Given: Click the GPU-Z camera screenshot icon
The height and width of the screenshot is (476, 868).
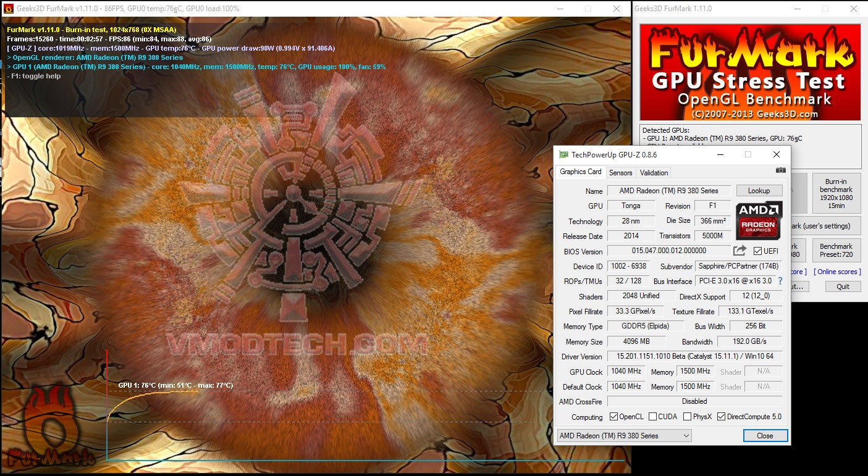Looking at the screenshot, I should tap(781, 170).
